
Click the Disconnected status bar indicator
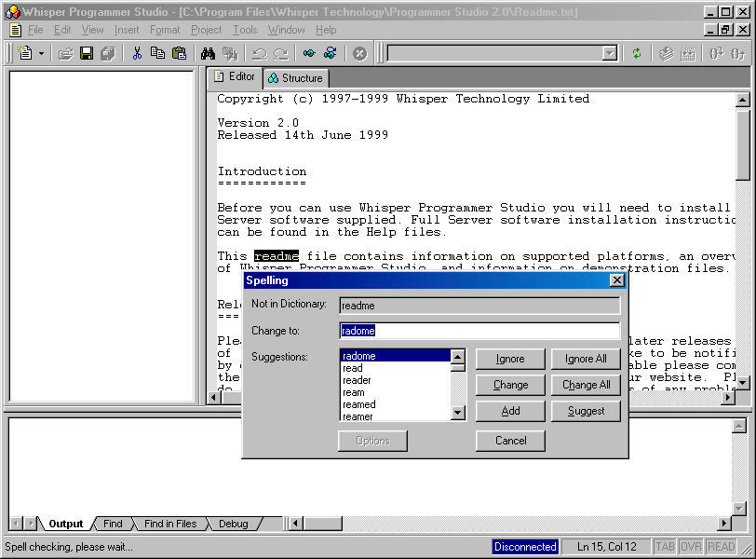coord(525,547)
